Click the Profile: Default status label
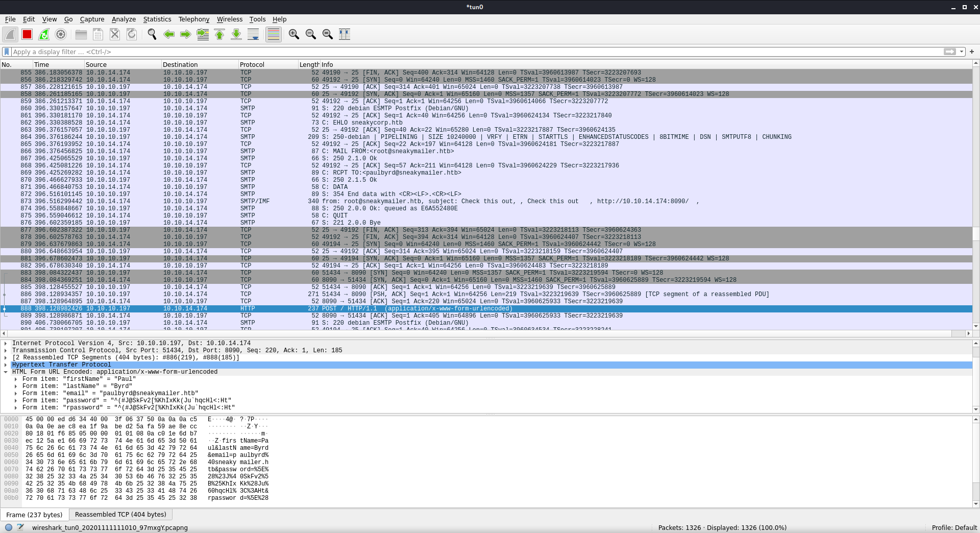This screenshot has width=980, height=533. pos(953,527)
